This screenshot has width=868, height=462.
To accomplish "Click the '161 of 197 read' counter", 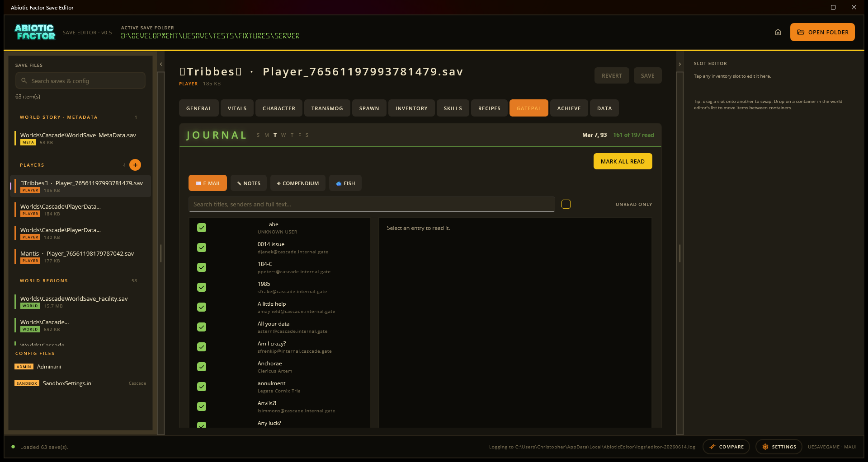I will point(633,135).
